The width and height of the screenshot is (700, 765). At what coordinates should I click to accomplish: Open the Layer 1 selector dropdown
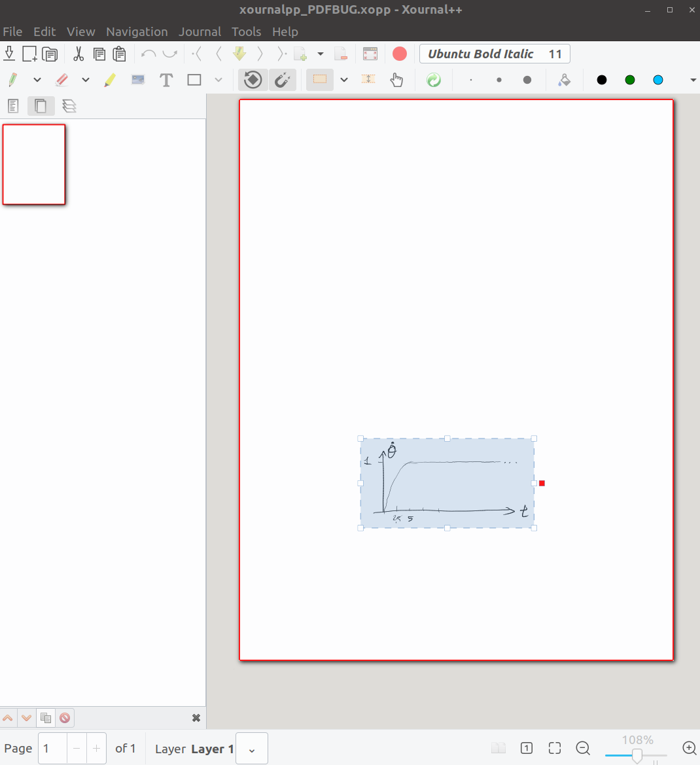tap(252, 749)
